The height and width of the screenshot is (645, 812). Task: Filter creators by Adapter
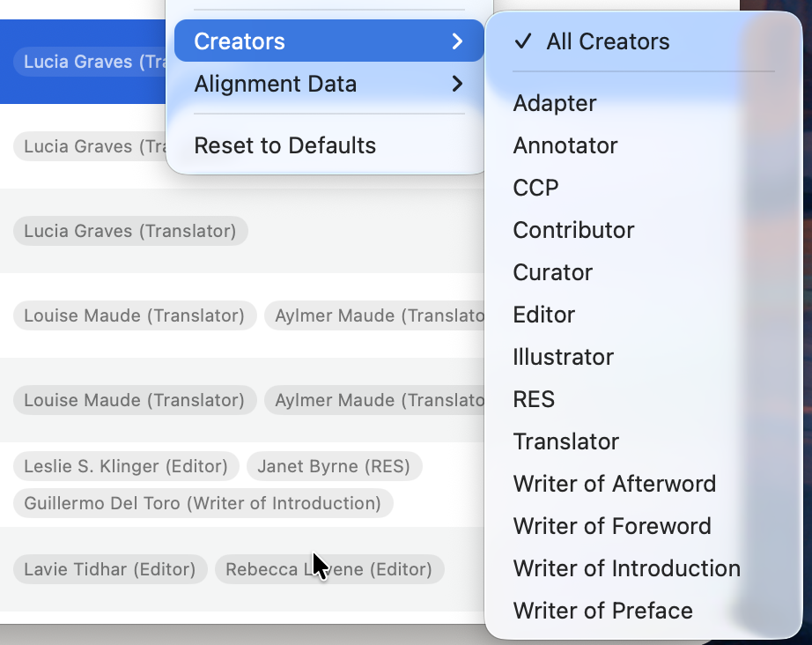(643, 103)
